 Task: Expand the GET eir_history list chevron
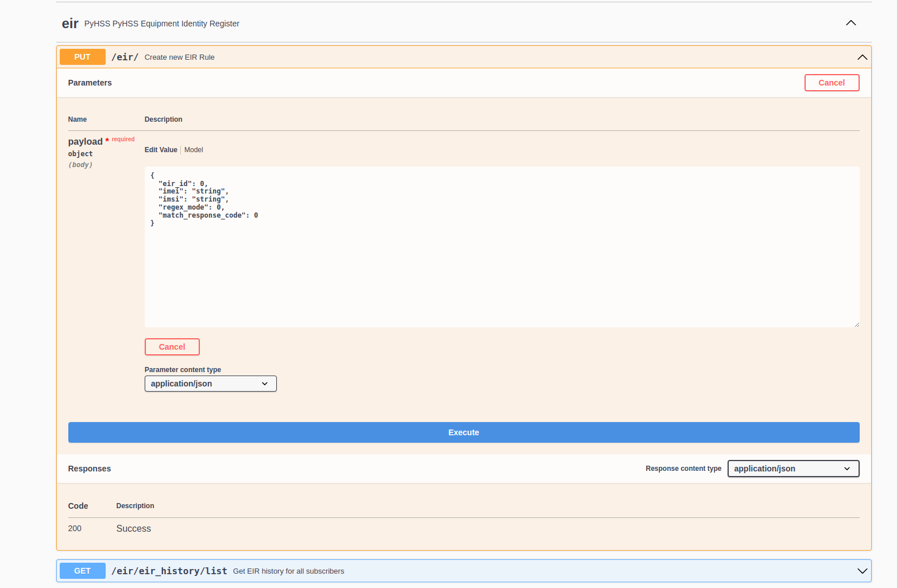(x=862, y=571)
